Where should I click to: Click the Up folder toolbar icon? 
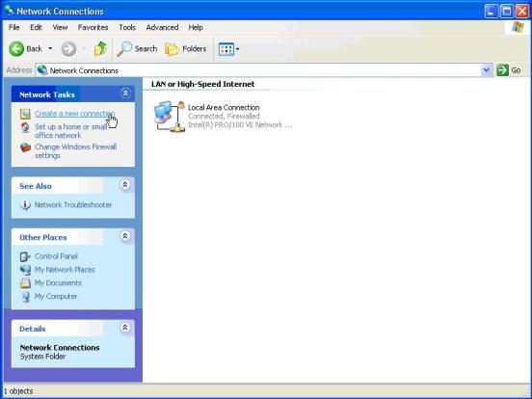tap(100, 49)
